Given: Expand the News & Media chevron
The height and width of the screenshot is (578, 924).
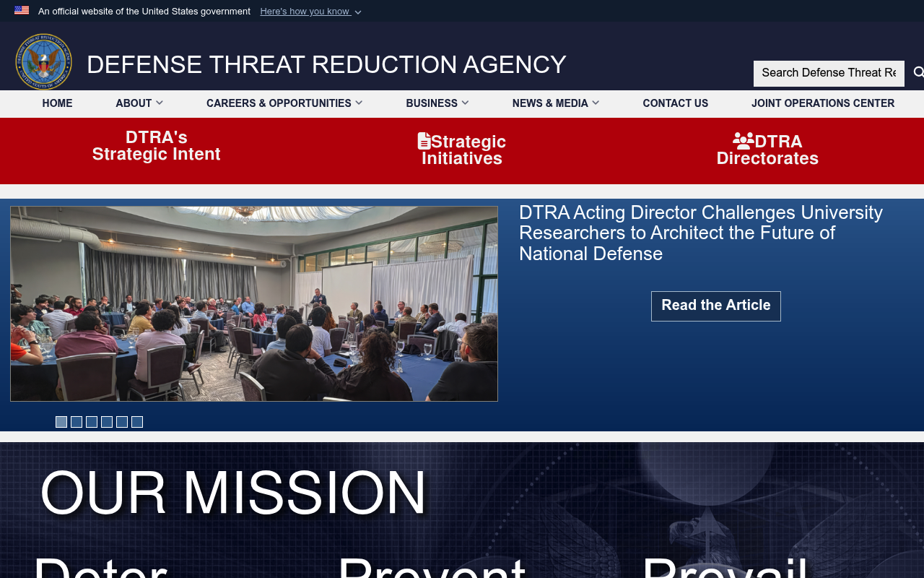Looking at the screenshot, I should 596,103.
